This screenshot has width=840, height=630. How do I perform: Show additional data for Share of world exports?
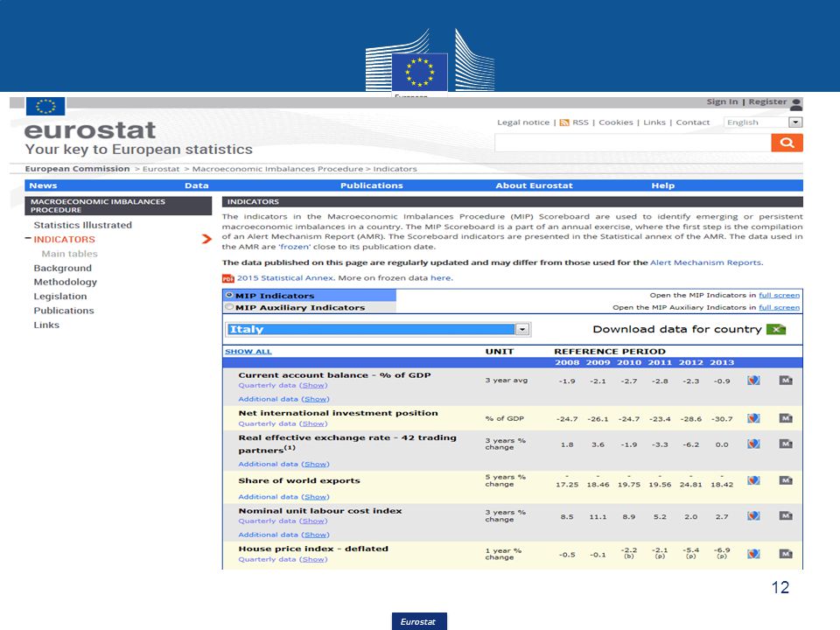pos(316,497)
